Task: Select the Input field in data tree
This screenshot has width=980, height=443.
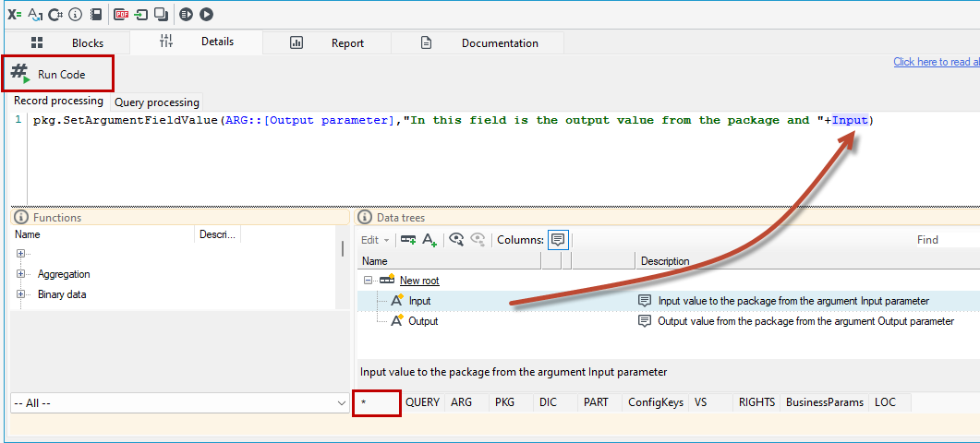Action: [419, 301]
